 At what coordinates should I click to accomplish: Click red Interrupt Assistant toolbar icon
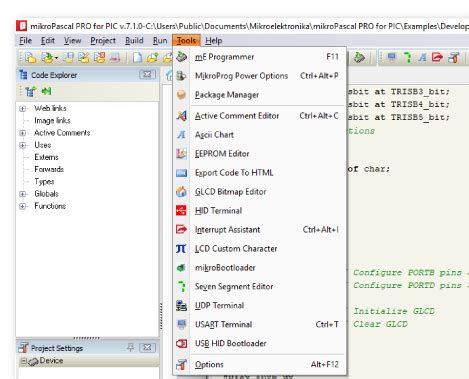[437, 57]
